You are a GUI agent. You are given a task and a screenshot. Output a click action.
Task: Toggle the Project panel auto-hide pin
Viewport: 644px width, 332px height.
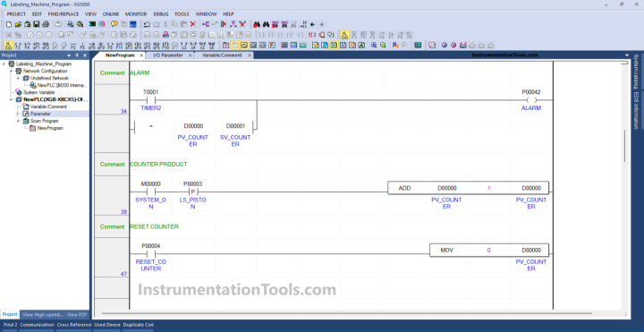coord(76,55)
